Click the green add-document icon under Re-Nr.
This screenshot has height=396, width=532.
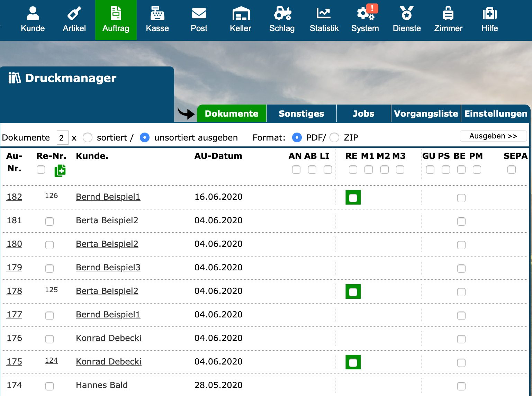[x=60, y=171]
